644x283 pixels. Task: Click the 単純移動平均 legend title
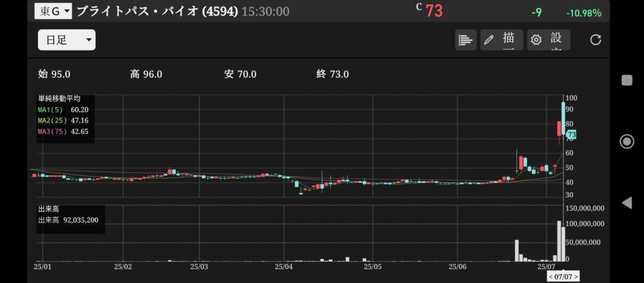click(x=59, y=99)
